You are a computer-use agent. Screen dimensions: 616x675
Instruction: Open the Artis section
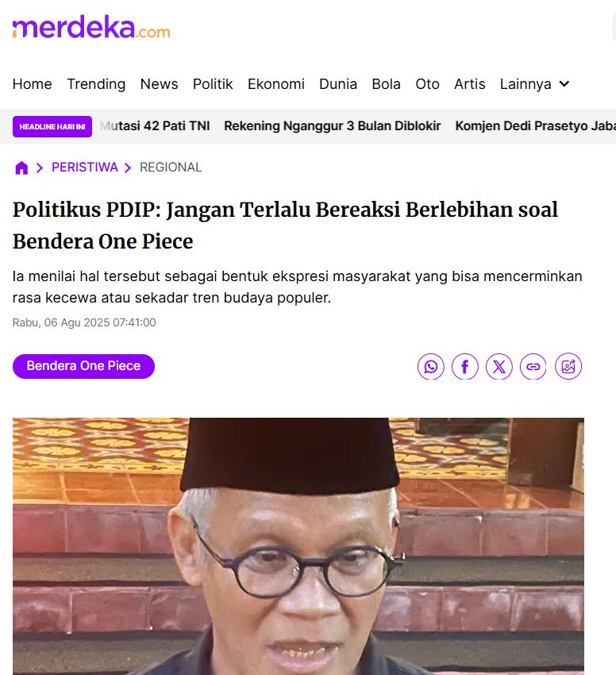point(470,84)
